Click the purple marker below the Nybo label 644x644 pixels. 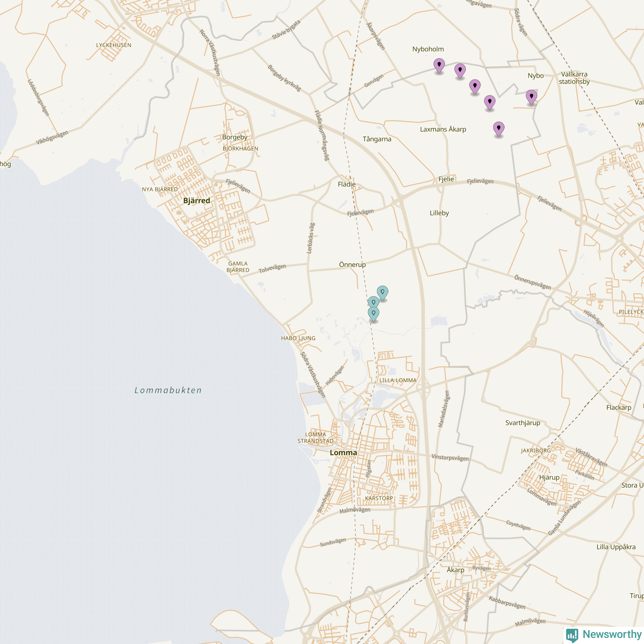pyautogui.click(x=531, y=97)
